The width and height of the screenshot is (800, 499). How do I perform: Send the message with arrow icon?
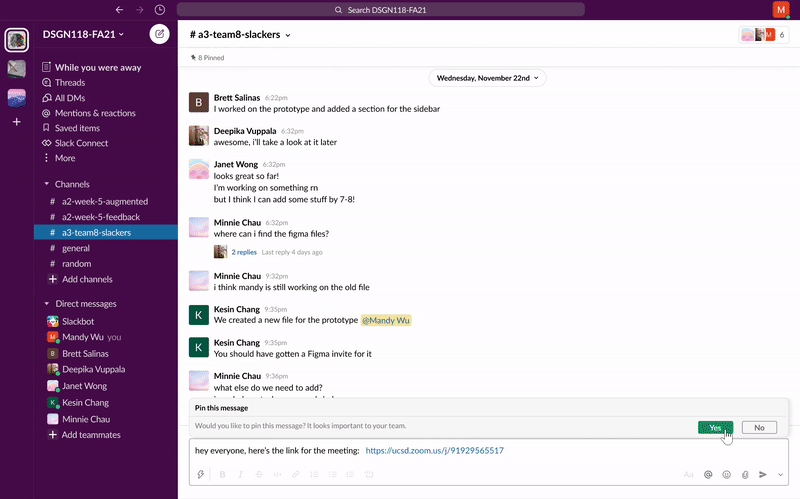coord(763,475)
